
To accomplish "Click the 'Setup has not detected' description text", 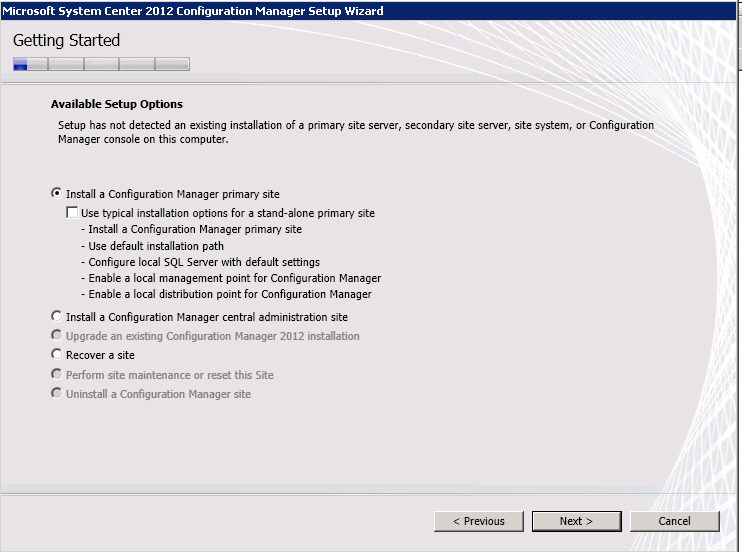I will tap(356, 132).
